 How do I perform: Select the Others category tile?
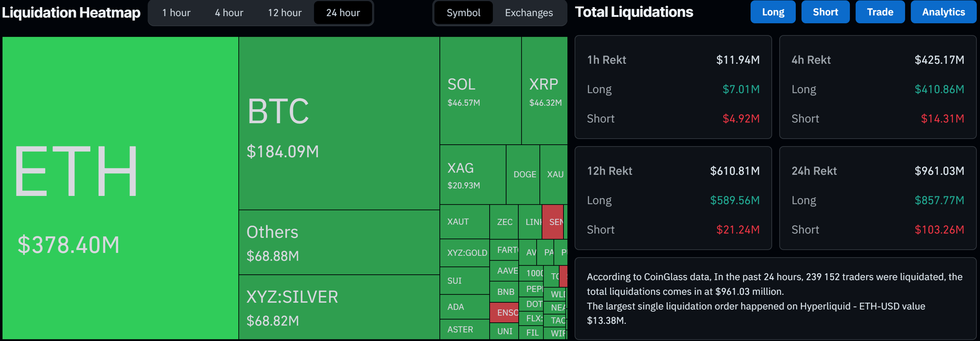(x=339, y=241)
